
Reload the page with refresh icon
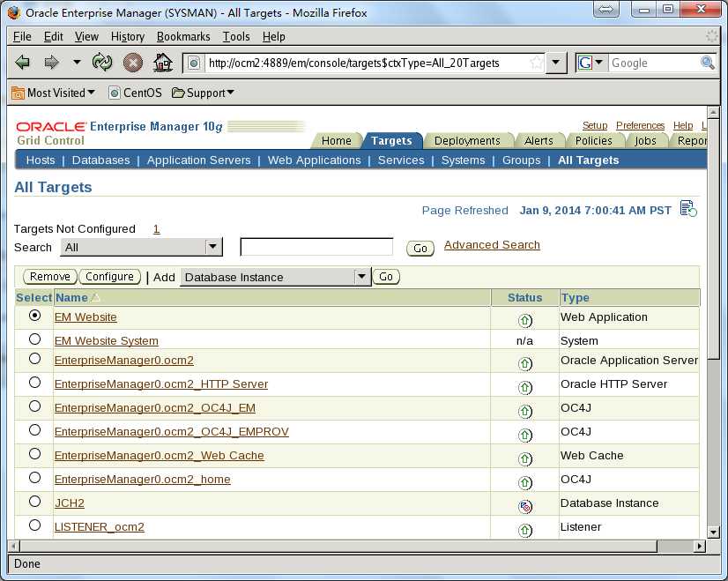(102, 63)
